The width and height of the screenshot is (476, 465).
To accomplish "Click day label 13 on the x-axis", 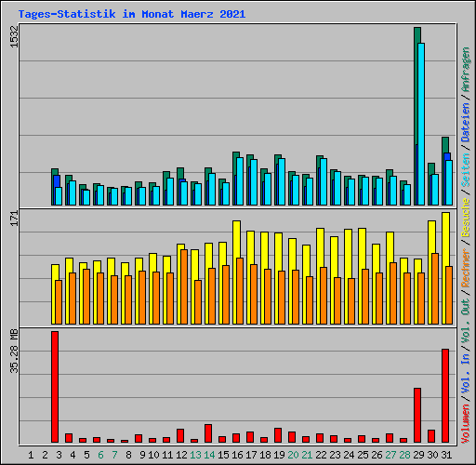I will click(195, 455).
